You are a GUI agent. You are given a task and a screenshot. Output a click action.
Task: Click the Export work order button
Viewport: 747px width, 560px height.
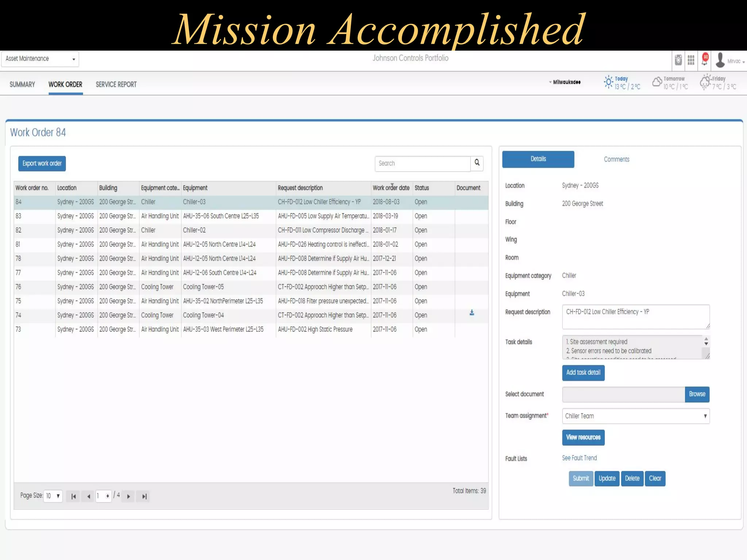[x=42, y=163]
